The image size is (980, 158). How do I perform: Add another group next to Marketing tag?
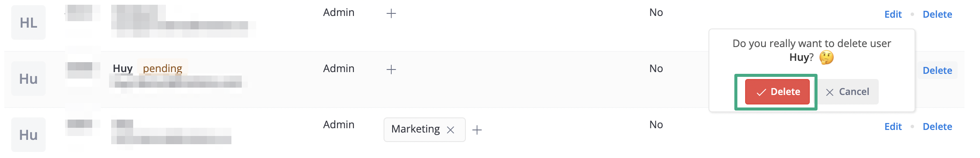[477, 130]
